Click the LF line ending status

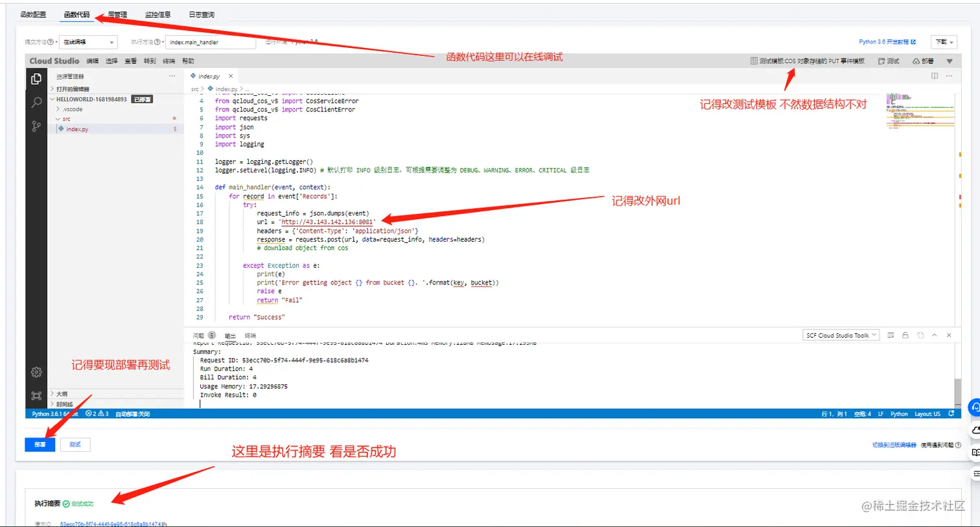(x=881, y=414)
